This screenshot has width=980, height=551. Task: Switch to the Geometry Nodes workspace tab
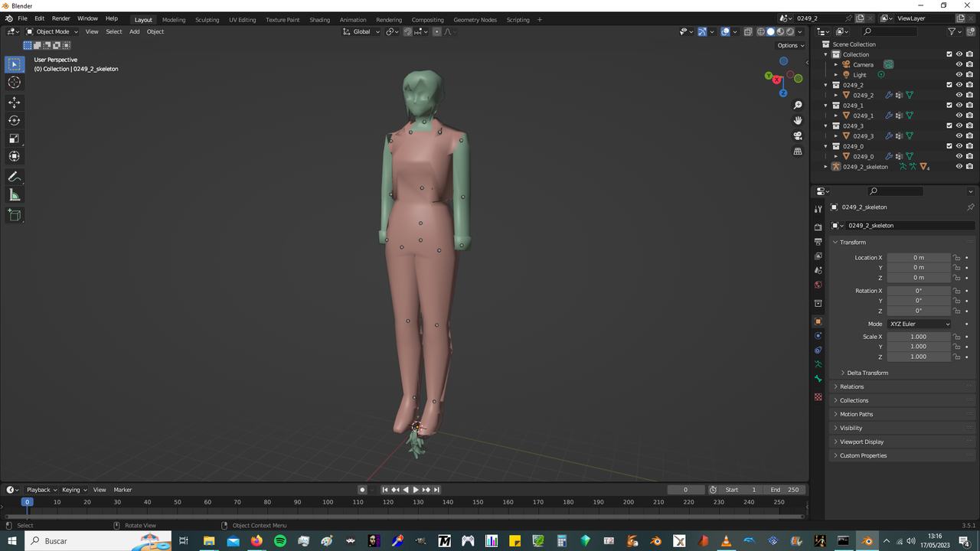click(475, 20)
